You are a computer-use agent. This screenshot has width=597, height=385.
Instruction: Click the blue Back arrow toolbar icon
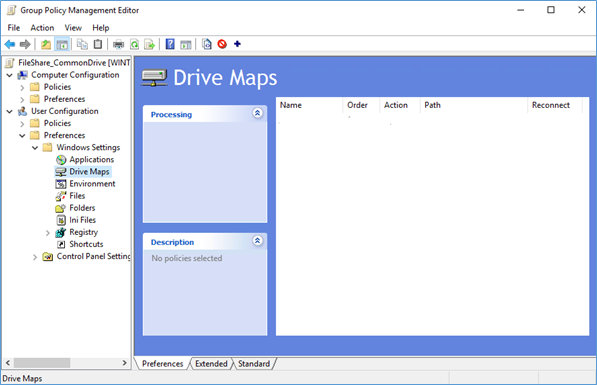10,45
